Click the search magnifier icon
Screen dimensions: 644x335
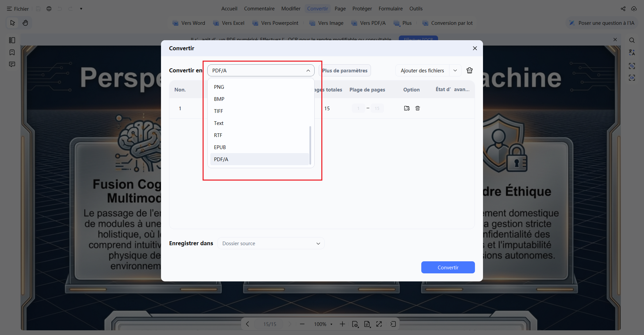pos(632,40)
